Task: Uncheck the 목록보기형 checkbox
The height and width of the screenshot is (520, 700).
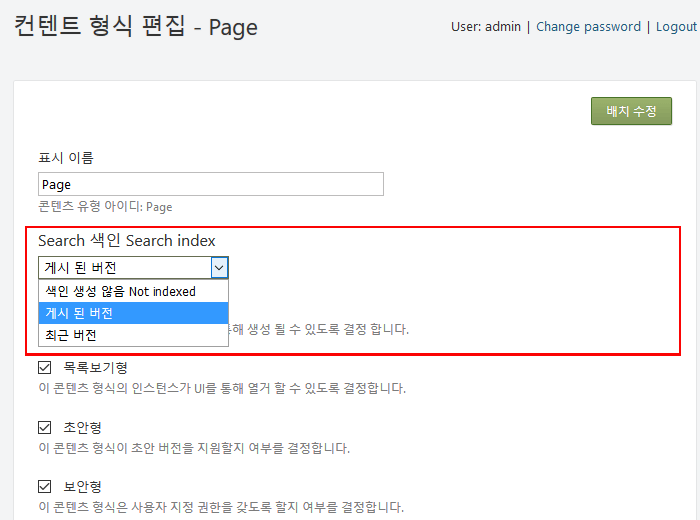Action: 45,367
